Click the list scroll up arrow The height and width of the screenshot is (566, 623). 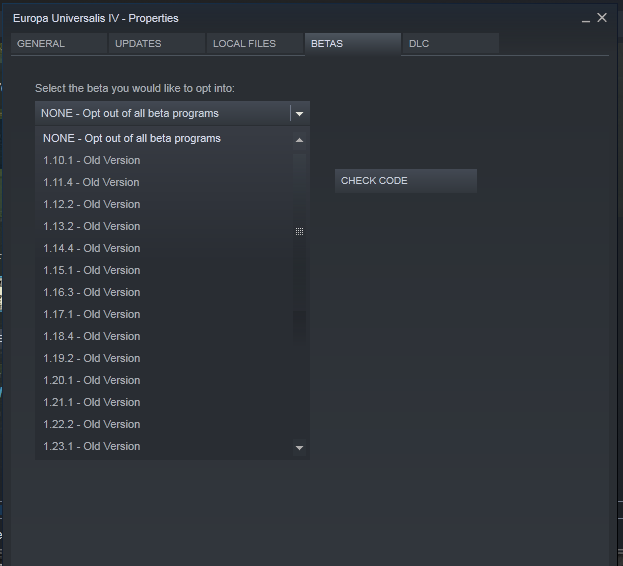click(x=299, y=140)
